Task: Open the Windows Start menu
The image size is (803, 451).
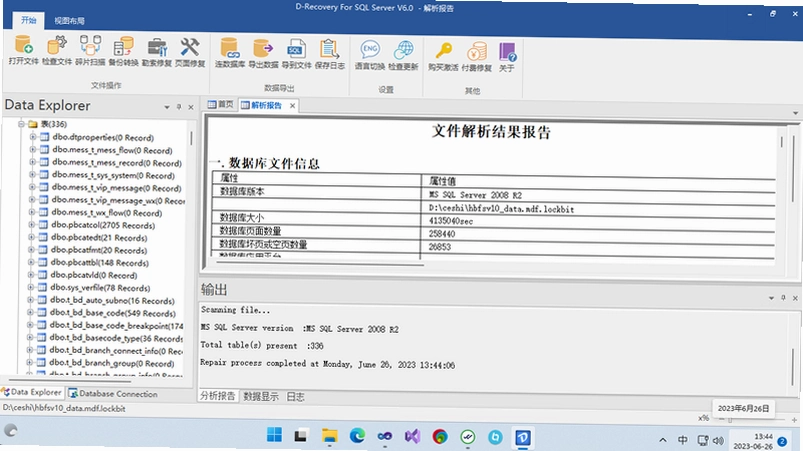Action: pyautogui.click(x=274, y=435)
